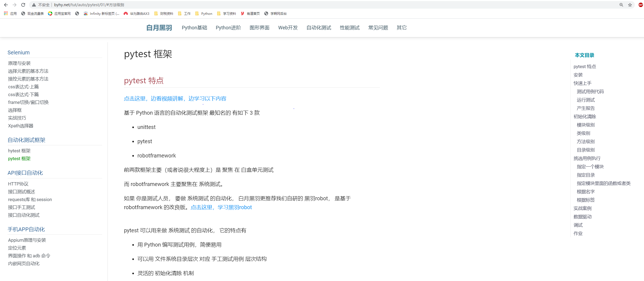The image size is (644, 281).
Task: Click the forward navigation arrow
Action: tap(14, 5)
